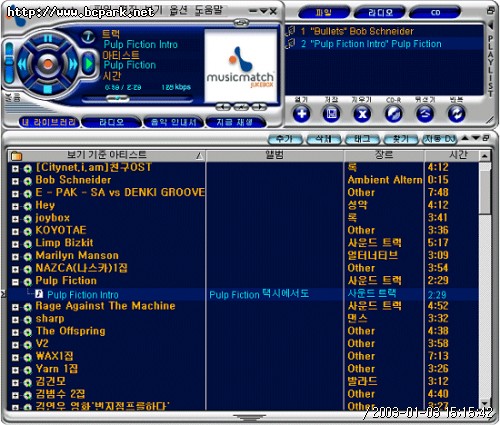The width and height of the screenshot is (500, 425).
Task: Select the WAX1집 artist row
Action: pyautogui.click(x=55, y=356)
